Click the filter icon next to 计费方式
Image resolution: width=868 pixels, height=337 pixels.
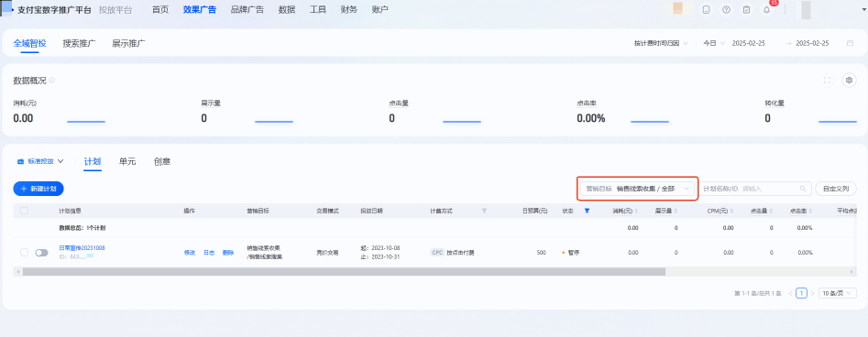484,211
